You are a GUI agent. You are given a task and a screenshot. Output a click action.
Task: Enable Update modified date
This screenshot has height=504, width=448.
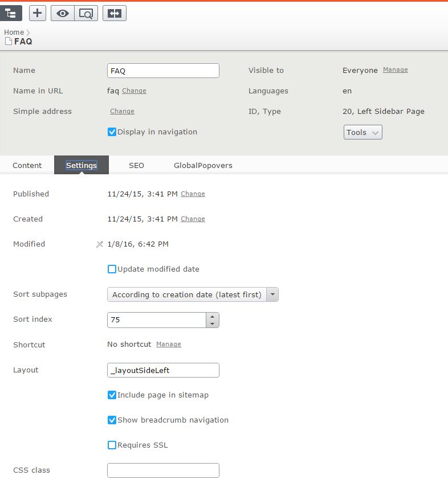pos(112,269)
